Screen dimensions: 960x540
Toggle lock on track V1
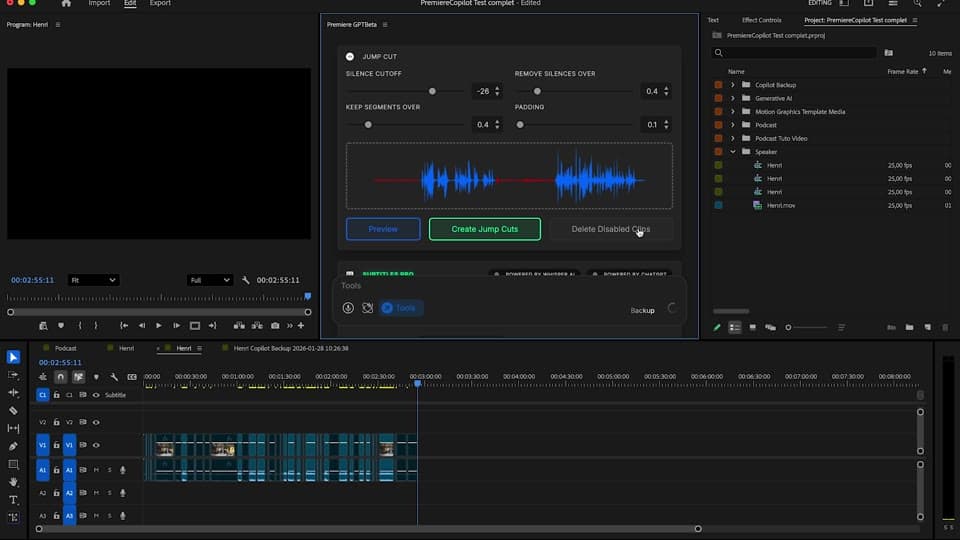click(56, 445)
